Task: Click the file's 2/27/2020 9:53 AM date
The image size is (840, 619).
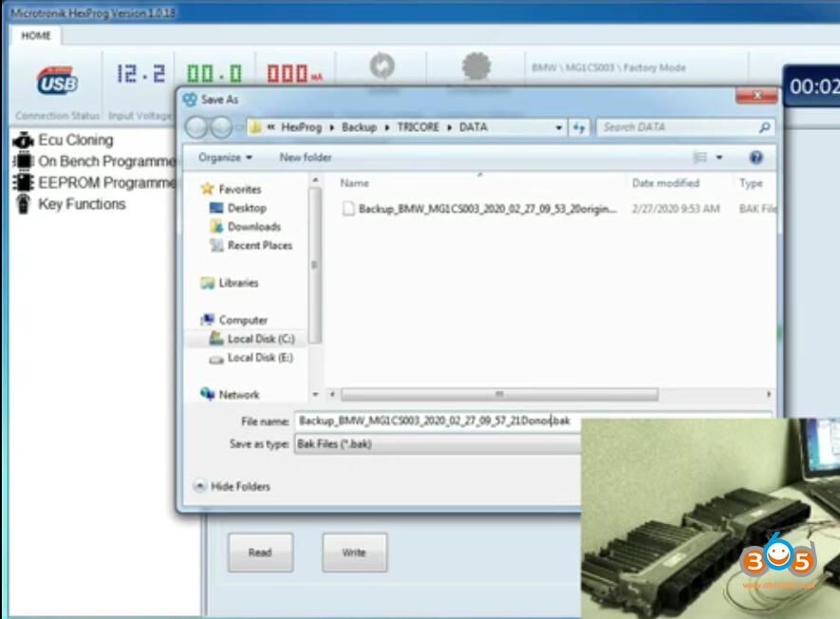Action: [x=676, y=209]
